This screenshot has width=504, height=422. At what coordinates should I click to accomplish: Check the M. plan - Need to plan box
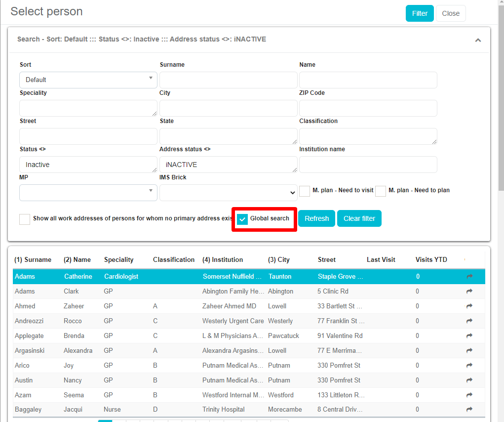point(380,191)
